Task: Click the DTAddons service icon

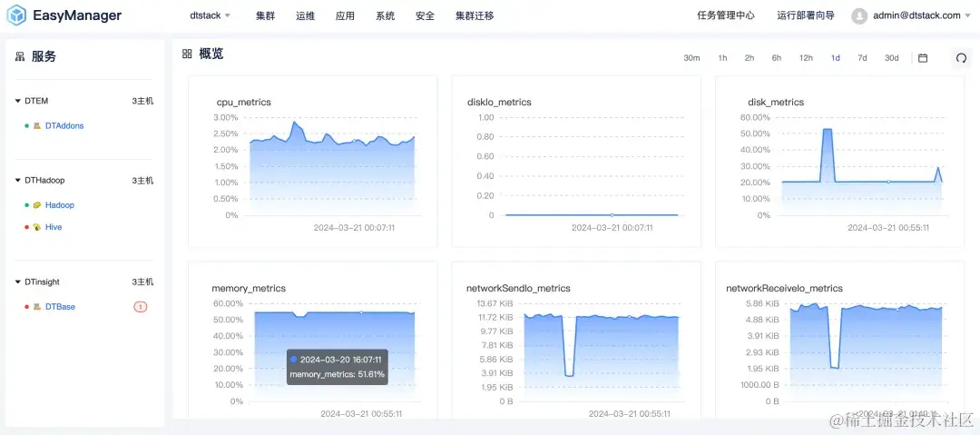Action: 37,126
